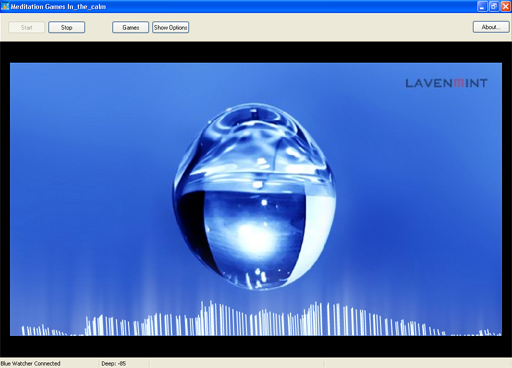Click the black band below the scene

[x=256, y=346]
